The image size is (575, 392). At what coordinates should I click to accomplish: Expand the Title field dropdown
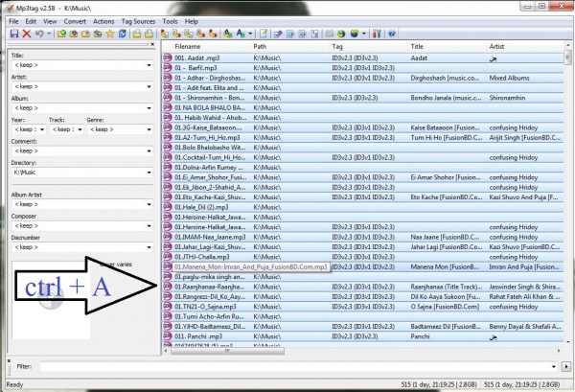click(149, 65)
